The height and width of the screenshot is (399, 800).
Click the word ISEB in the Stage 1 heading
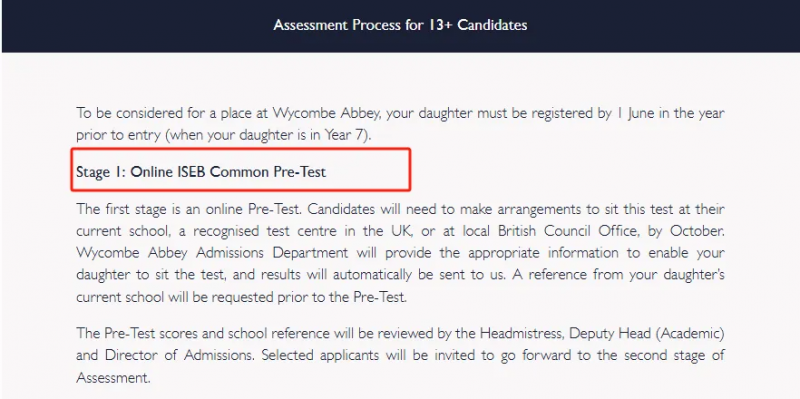click(191, 171)
